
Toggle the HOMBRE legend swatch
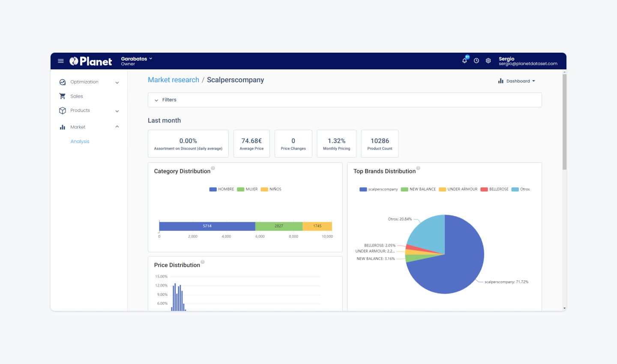pyautogui.click(x=213, y=189)
